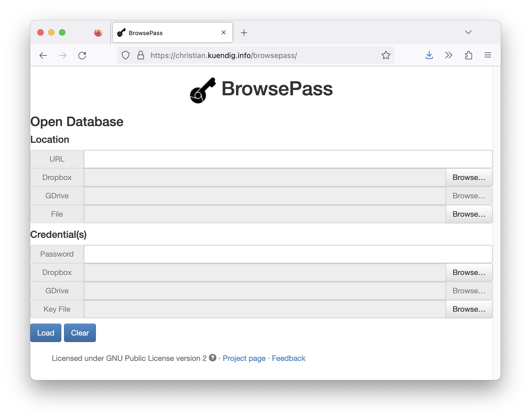Browse Dropbox for credentials

(x=469, y=272)
